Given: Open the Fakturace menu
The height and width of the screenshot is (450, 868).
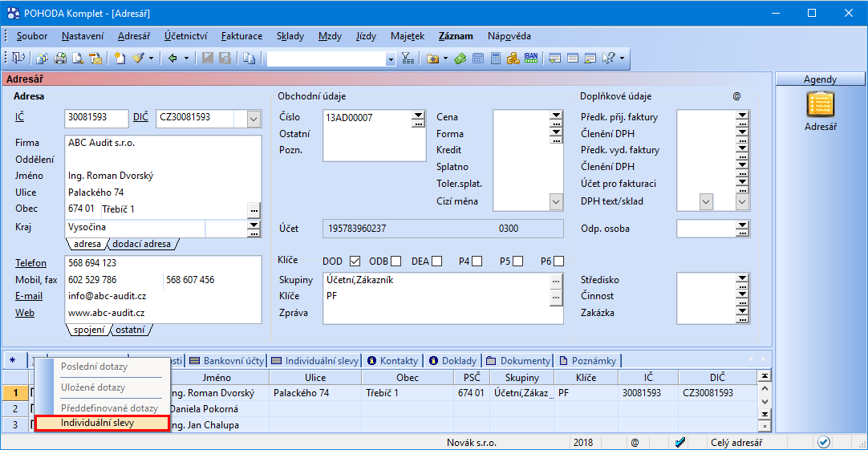Looking at the screenshot, I should (241, 36).
